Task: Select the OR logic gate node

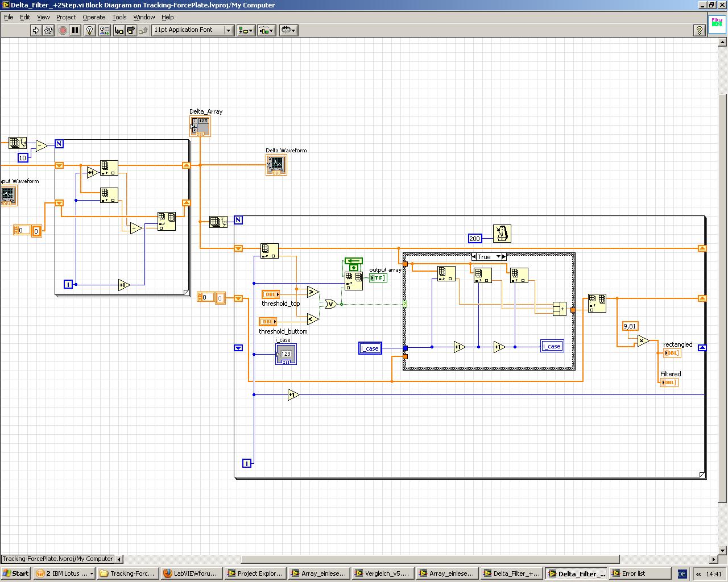Action: [330, 304]
